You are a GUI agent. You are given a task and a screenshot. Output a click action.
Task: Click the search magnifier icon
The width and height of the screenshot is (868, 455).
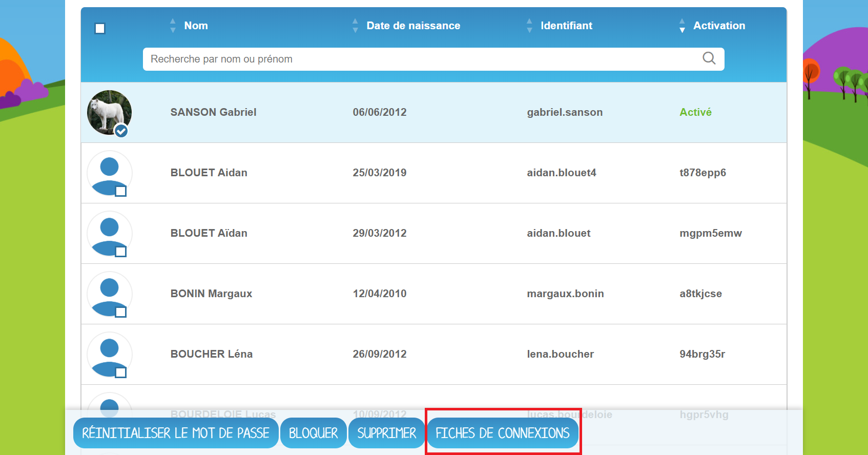pos(709,58)
